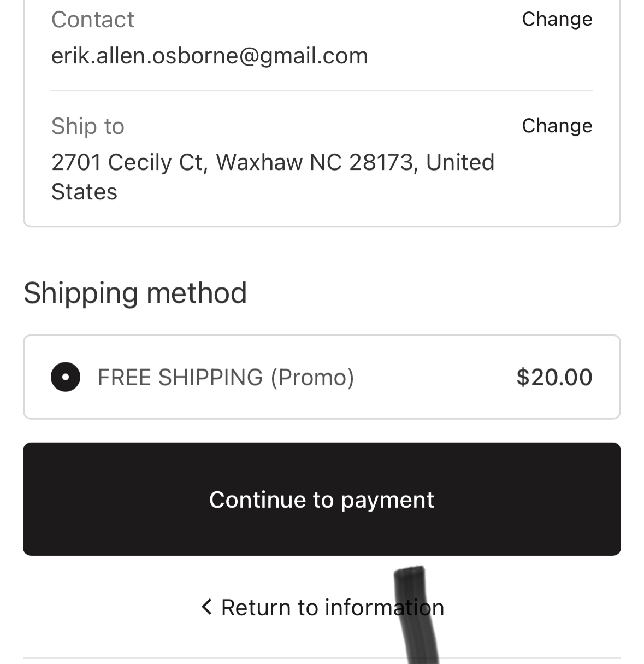
Task: Click the 2701 Cecily Ct address line
Action: [130, 162]
